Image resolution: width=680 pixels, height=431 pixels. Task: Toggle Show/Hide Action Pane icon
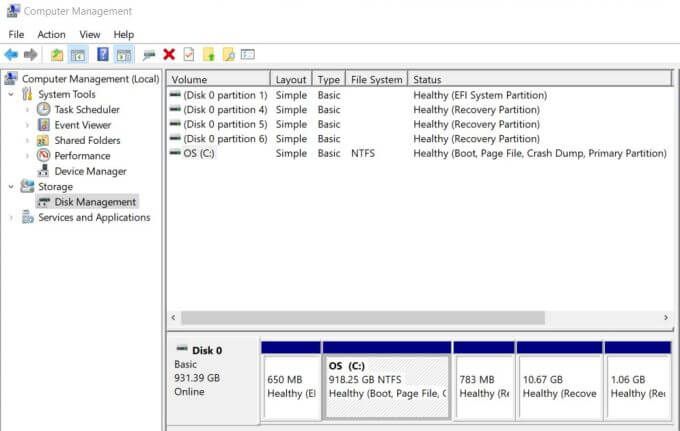tap(124, 55)
